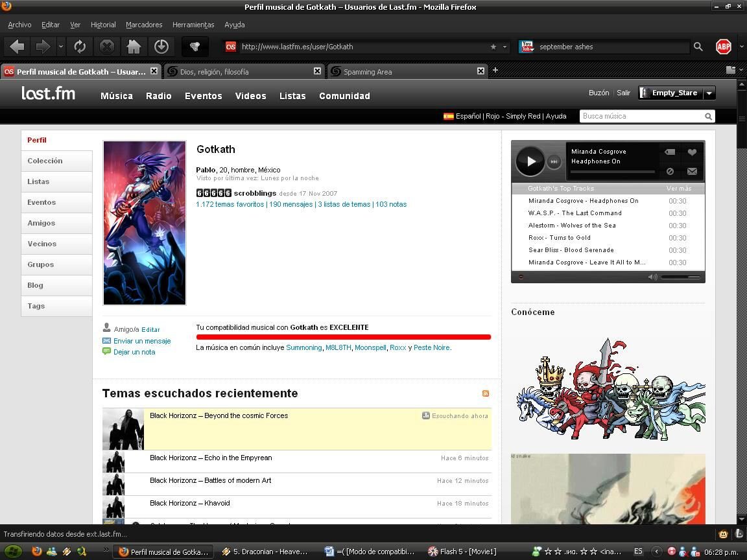Open the 1.172 temas favoritos link

pos(230,204)
